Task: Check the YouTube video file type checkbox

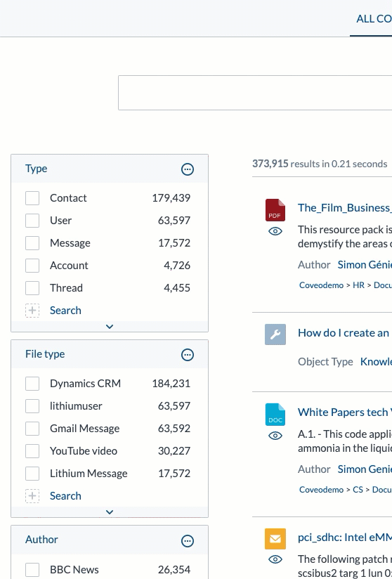Action: coord(32,451)
